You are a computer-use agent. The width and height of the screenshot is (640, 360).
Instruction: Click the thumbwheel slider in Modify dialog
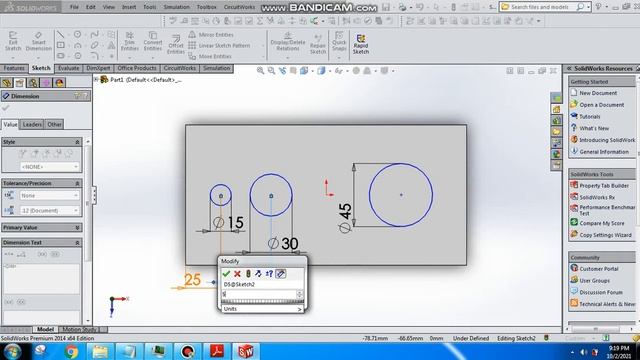click(262, 301)
